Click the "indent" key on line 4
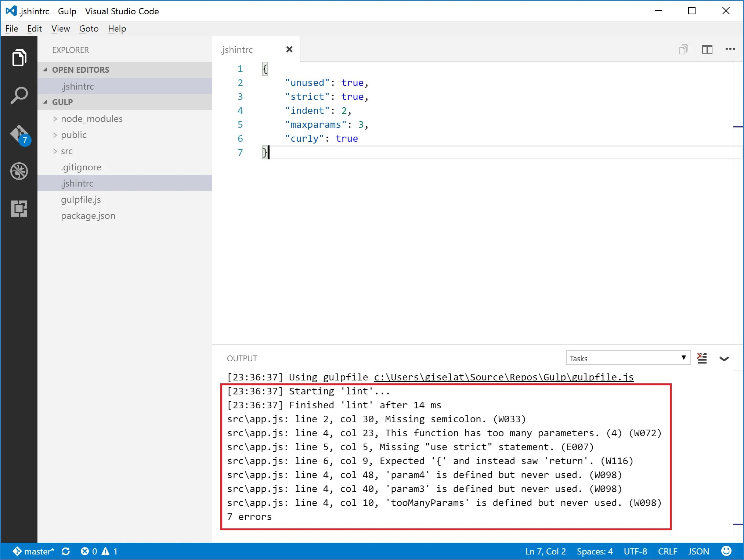Image resolution: width=744 pixels, height=560 pixels. [x=307, y=111]
